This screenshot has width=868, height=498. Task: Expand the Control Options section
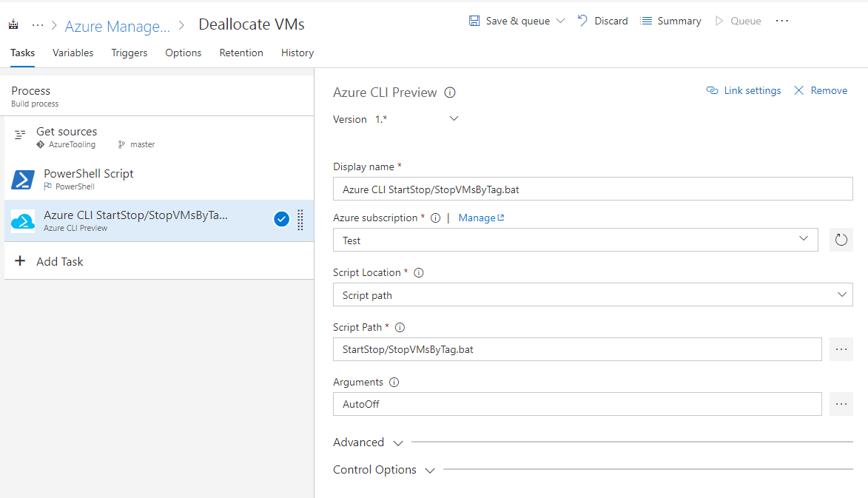(x=384, y=470)
